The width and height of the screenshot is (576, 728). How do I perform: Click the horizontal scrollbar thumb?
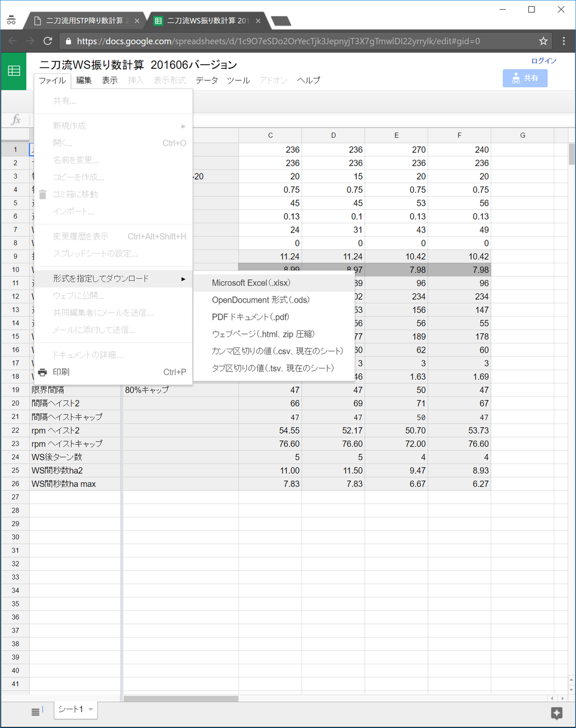coord(181,698)
